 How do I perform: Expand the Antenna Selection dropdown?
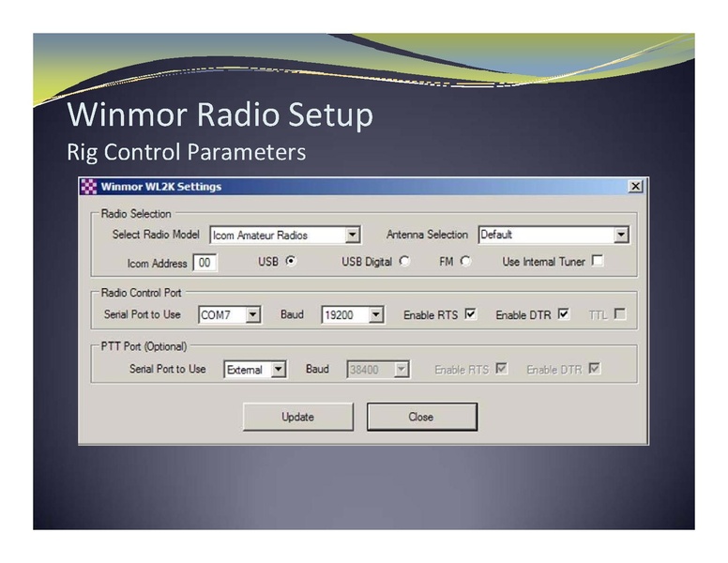(621, 235)
